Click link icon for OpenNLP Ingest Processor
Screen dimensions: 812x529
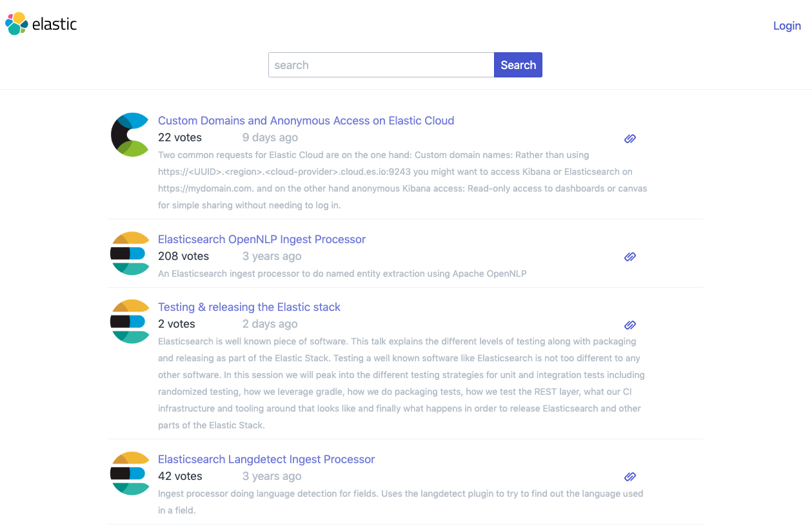pos(630,257)
